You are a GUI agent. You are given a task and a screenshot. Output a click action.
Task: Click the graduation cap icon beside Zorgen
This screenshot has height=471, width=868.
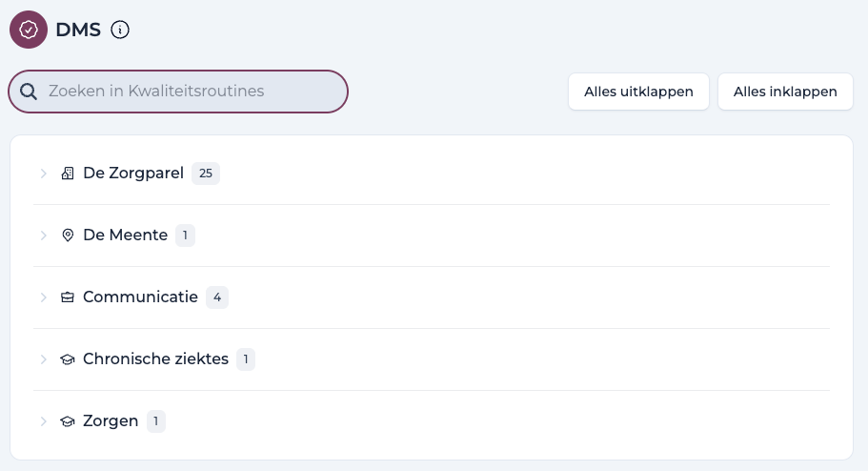(68, 421)
